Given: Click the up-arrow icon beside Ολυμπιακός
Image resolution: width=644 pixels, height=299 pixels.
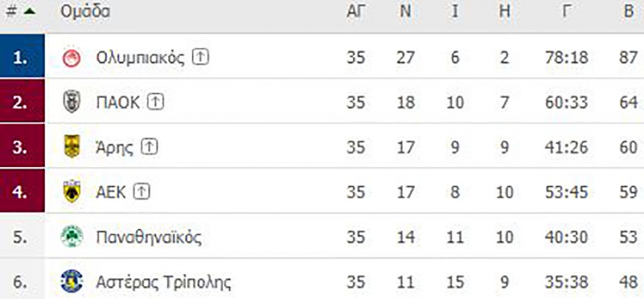Looking at the screenshot, I should coord(201,57).
